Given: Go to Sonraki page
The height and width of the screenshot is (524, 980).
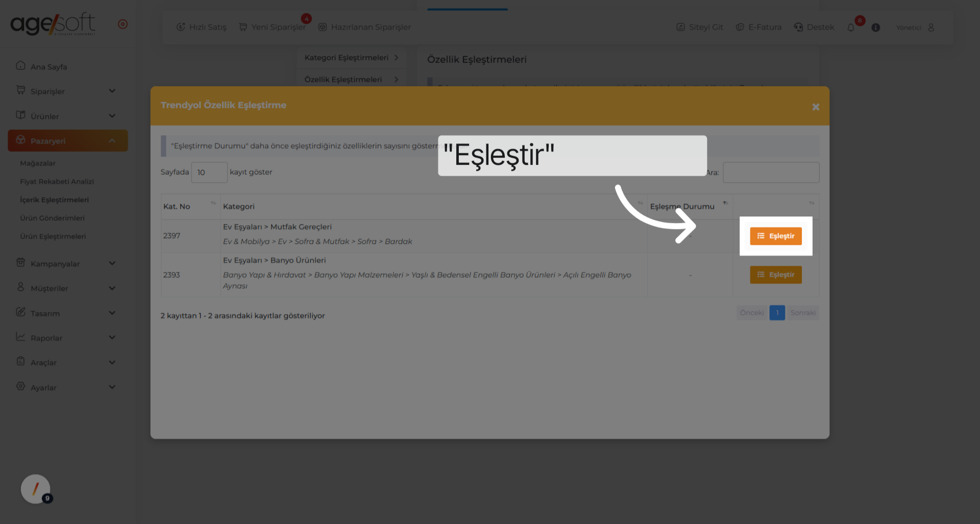Looking at the screenshot, I should 803,313.
